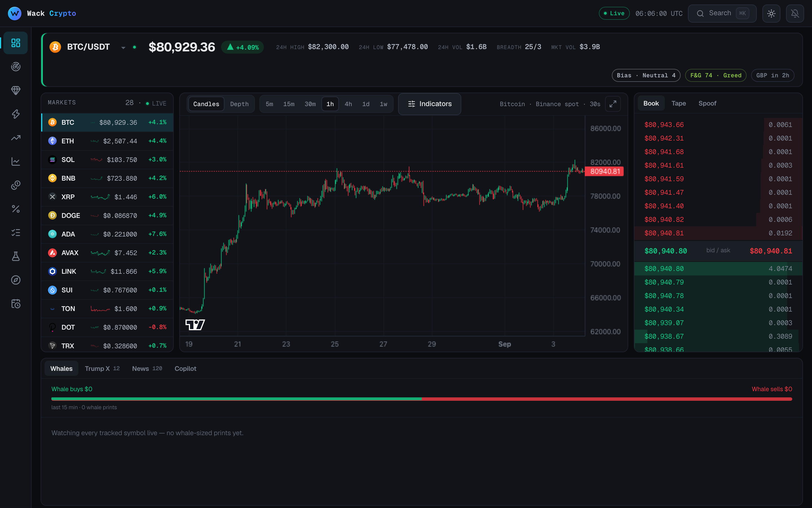This screenshot has height=508, width=812.
Task: Click the $80,940.80 top bid row
Action: point(718,269)
